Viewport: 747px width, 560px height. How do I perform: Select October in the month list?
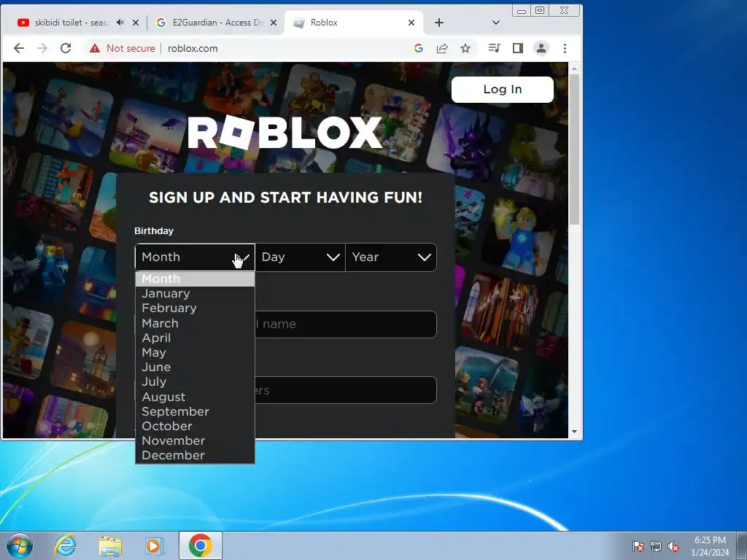coord(195,426)
